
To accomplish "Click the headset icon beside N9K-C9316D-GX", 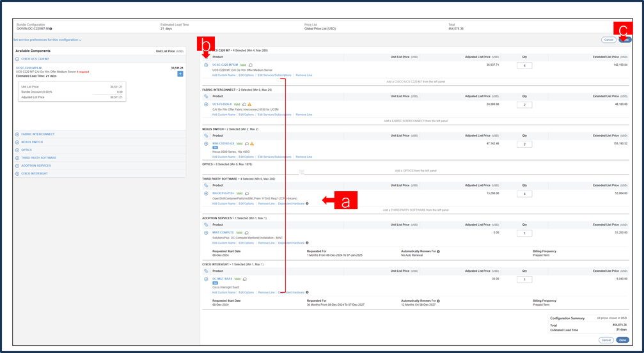I will click(x=247, y=144).
